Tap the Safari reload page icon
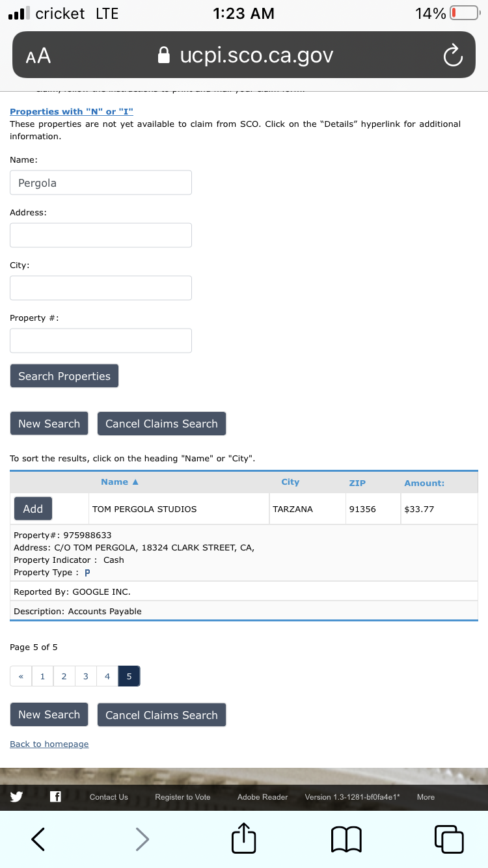488x868 pixels. (x=453, y=57)
